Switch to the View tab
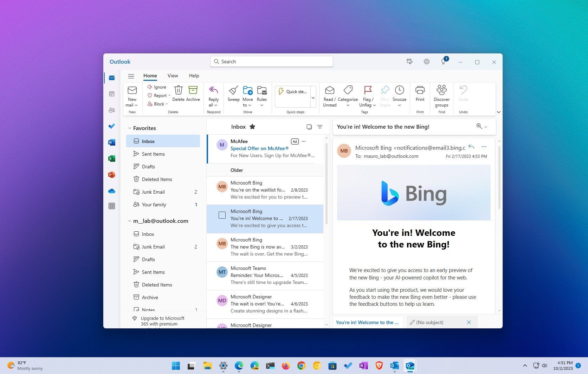Screen dimensions: 588x374 (173, 76)
